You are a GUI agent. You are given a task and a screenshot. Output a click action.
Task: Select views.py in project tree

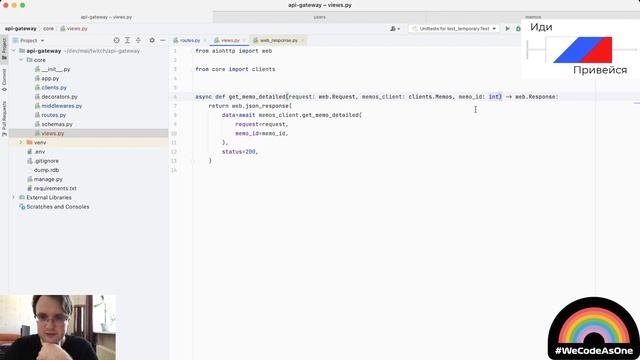point(53,133)
